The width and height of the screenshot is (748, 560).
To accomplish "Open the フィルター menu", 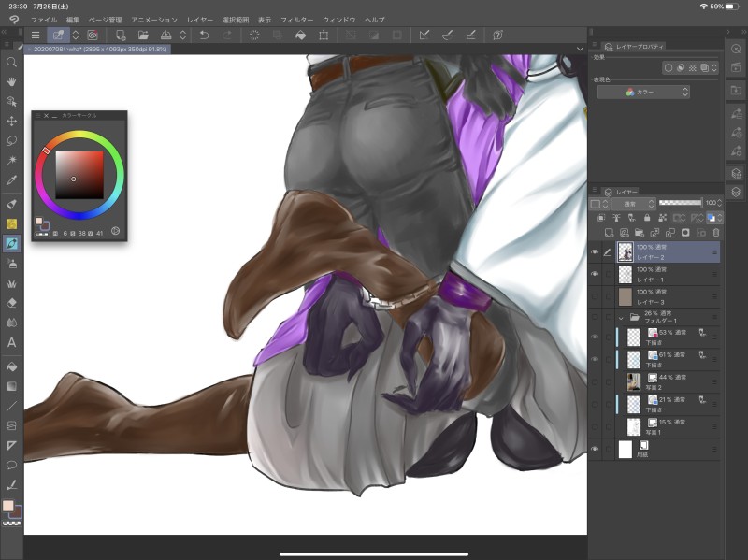I will point(296,20).
